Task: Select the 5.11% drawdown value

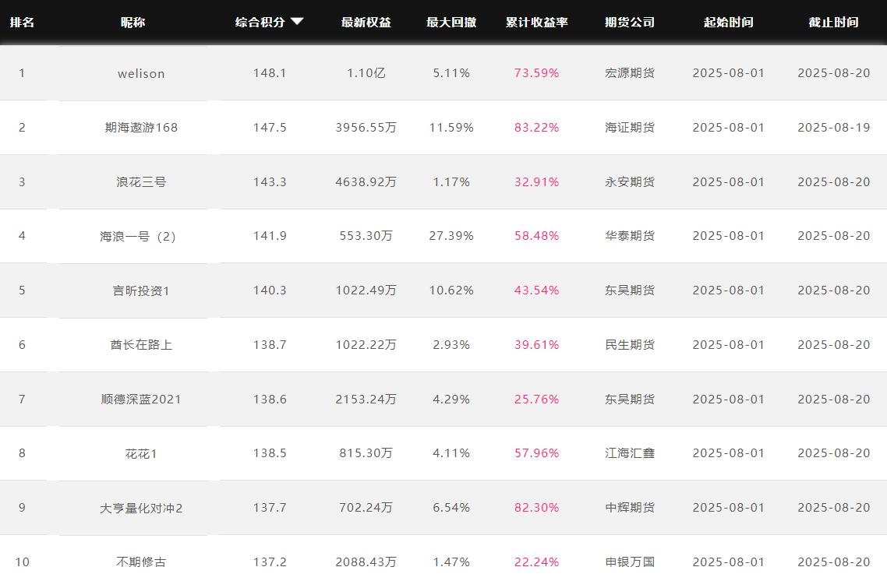Action: click(451, 73)
